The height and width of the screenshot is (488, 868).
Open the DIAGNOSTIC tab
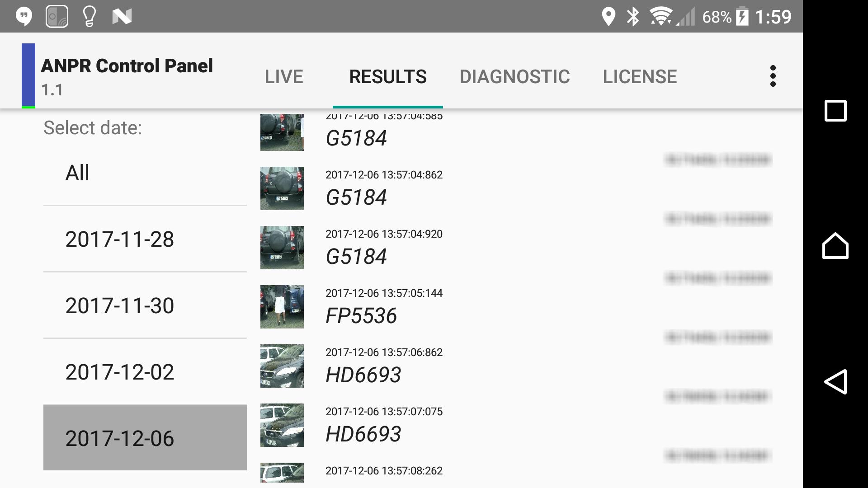tap(514, 76)
